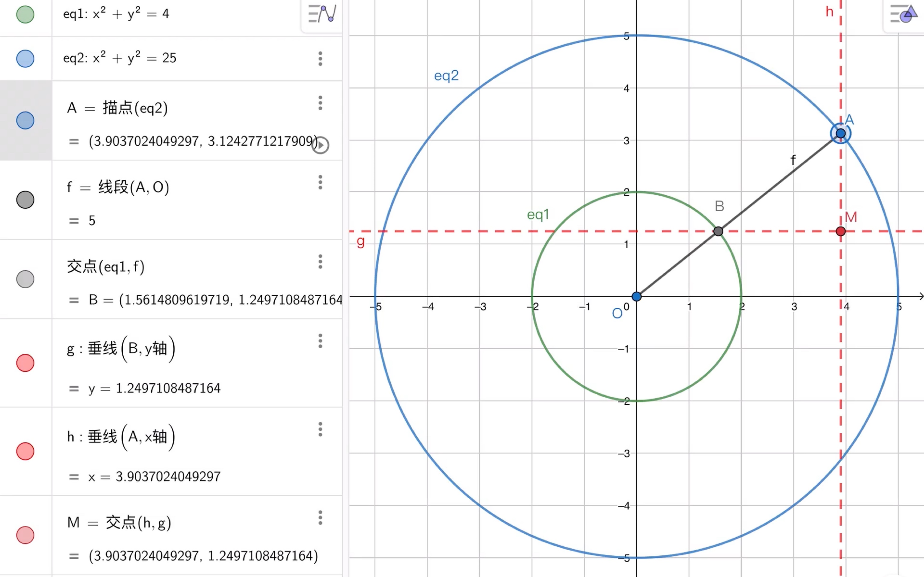Click the M = 交点(h, g) definition
This screenshot has width=924, height=577.
119,522
